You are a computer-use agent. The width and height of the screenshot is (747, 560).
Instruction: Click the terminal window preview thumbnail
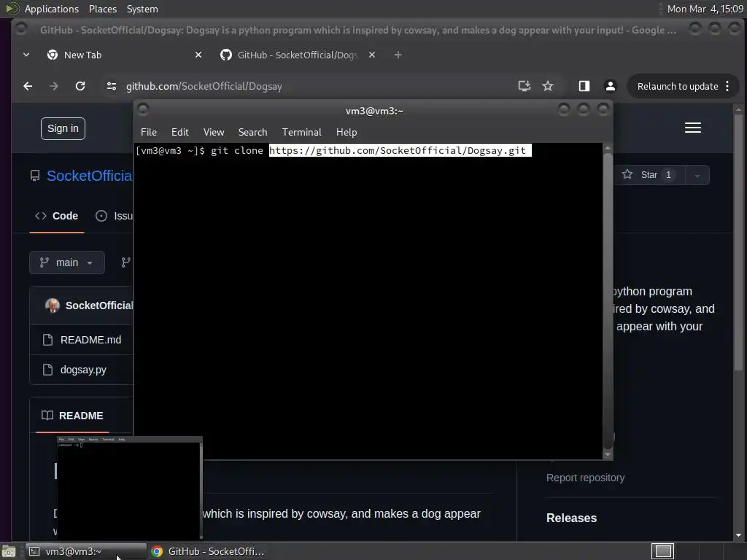pos(130,487)
